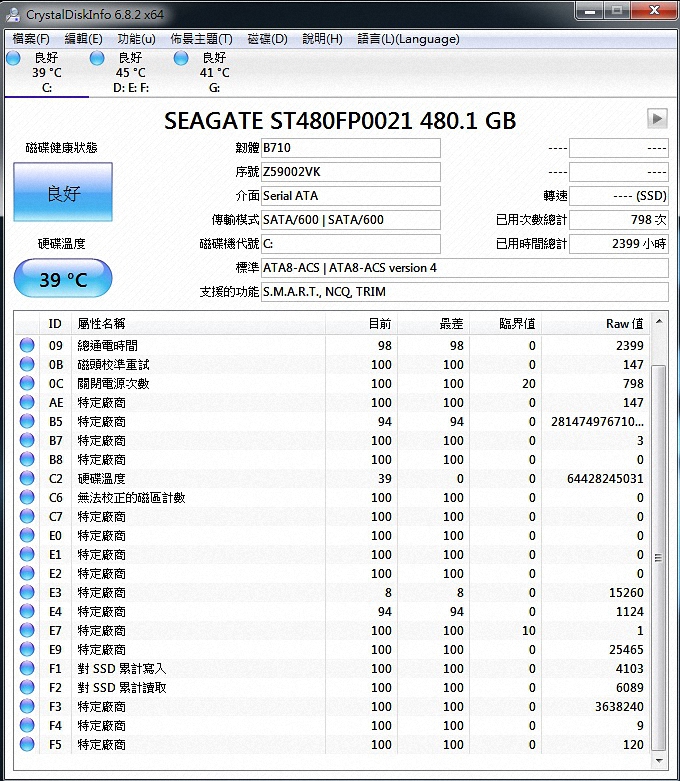Image resolution: width=680 pixels, height=781 pixels.
Task: Click the ID column header
Action: [x=55, y=324]
